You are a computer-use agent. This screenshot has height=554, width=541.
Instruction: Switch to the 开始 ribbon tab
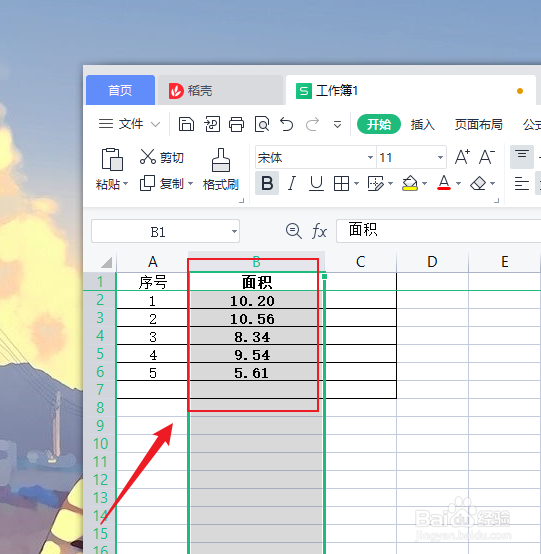point(379,124)
